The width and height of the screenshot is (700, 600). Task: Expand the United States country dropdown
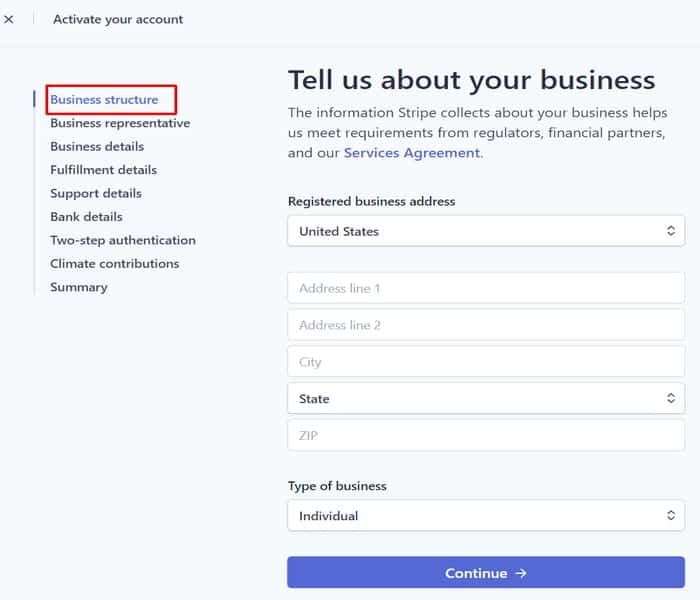click(486, 231)
